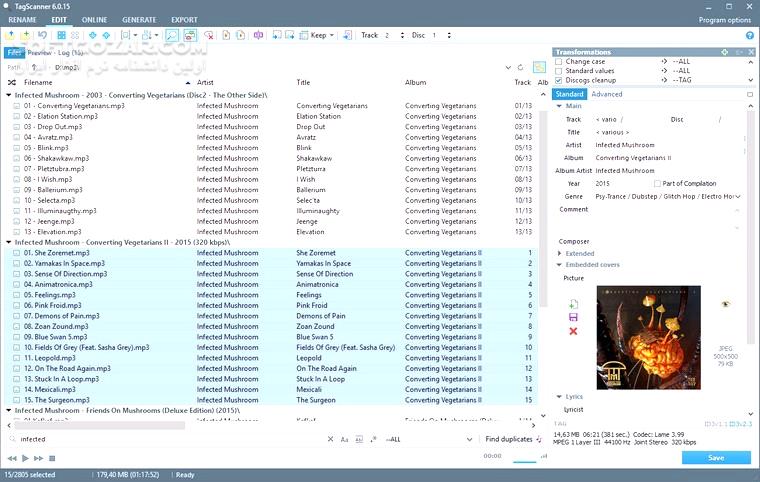Switch to the Advanced tag editor tab

[607, 94]
